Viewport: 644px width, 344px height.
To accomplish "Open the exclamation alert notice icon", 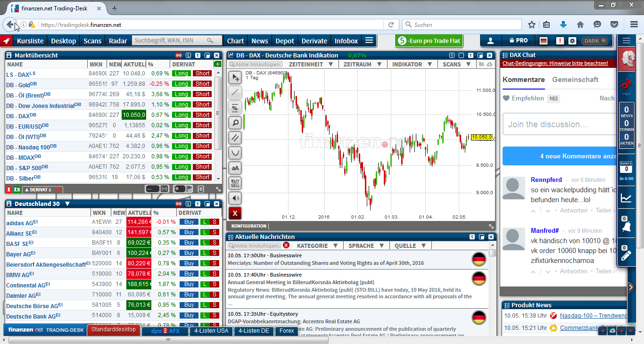I will [560, 41].
